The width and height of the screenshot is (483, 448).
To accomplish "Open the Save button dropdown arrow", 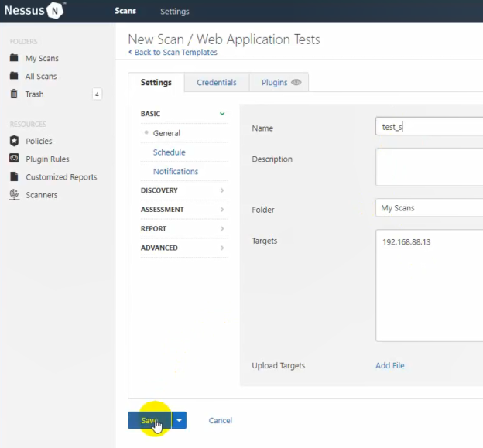I will [x=180, y=420].
